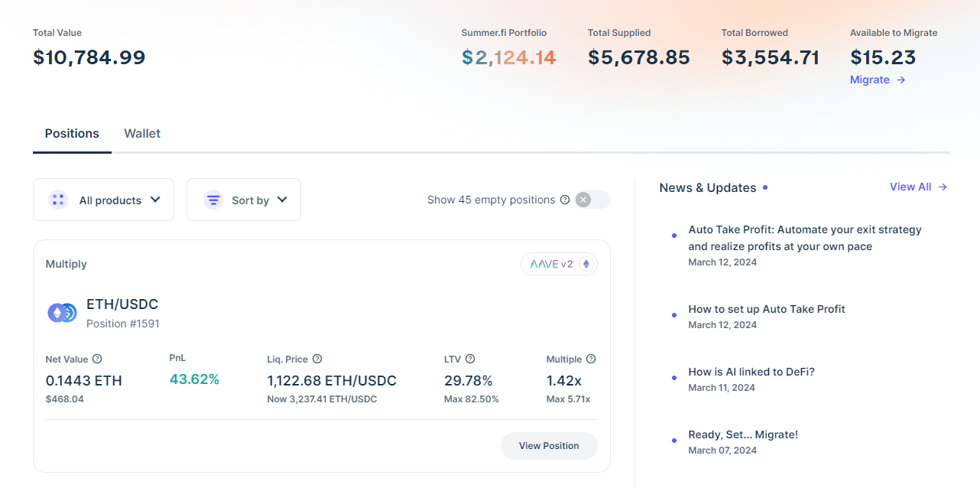Switch to the Wallet tab
The height and width of the screenshot is (488, 980).
point(142,133)
